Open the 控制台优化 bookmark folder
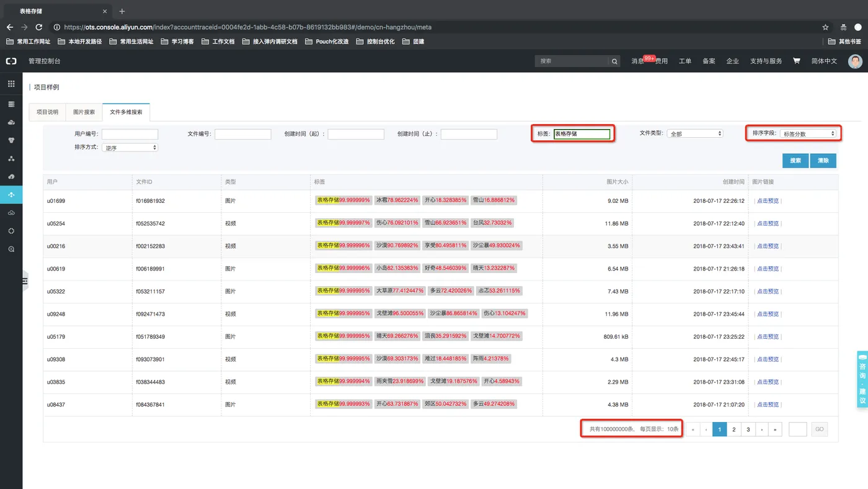868x489 pixels. 374,42
